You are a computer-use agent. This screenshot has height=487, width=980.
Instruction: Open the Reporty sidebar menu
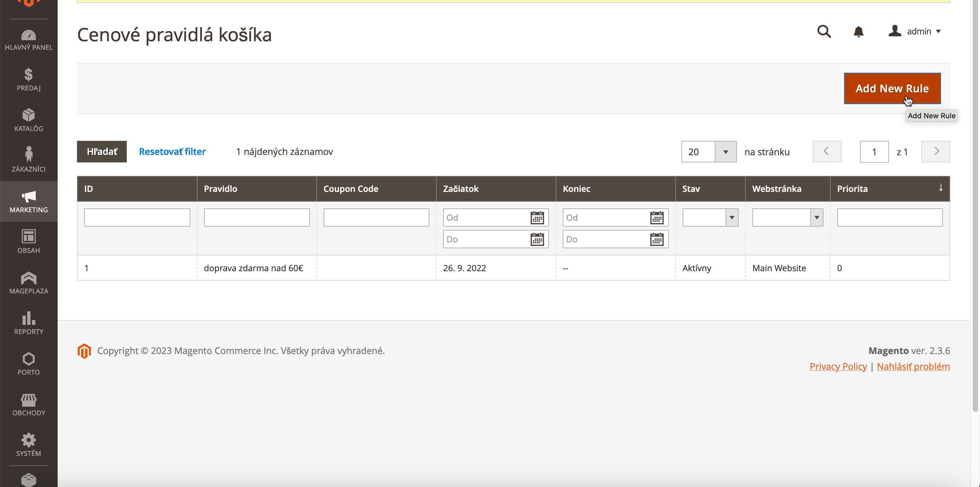[x=28, y=323]
